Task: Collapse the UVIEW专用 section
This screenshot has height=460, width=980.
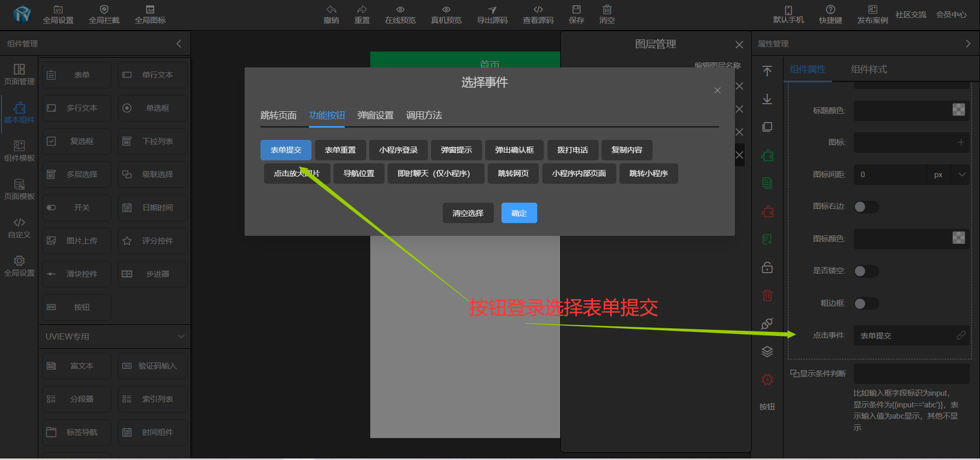Action: 181,336
